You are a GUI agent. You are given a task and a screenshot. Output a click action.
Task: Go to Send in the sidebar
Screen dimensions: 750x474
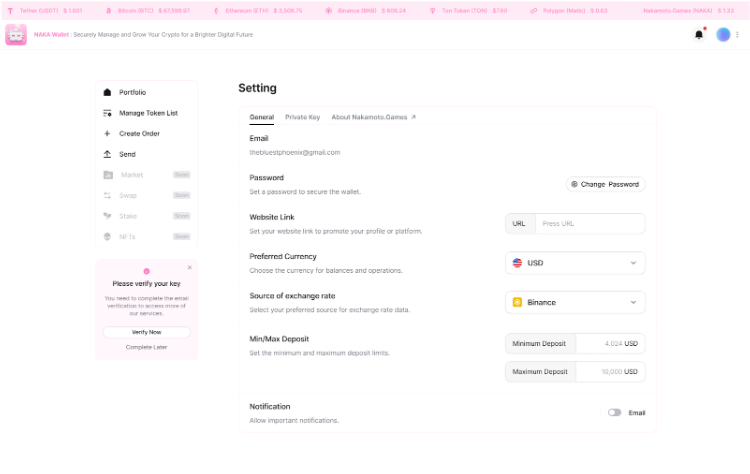pyautogui.click(x=127, y=154)
